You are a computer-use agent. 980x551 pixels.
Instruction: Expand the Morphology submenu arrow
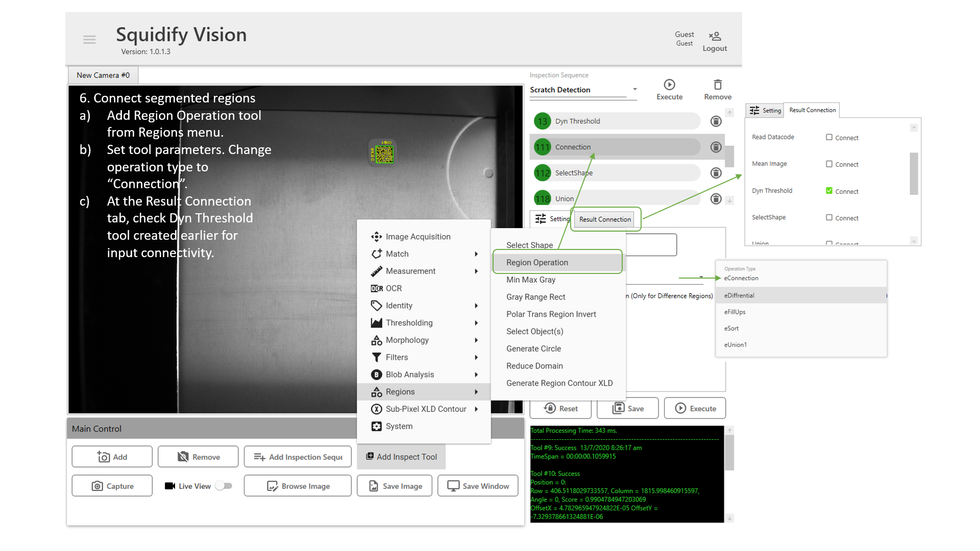coord(476,340)
